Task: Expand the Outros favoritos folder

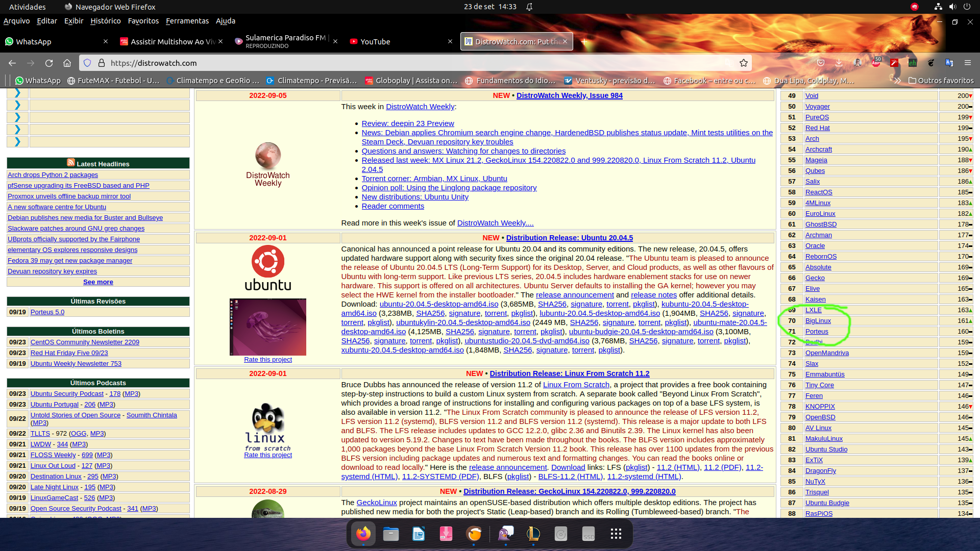Action: pyautogui.click(x=941, y=80)
